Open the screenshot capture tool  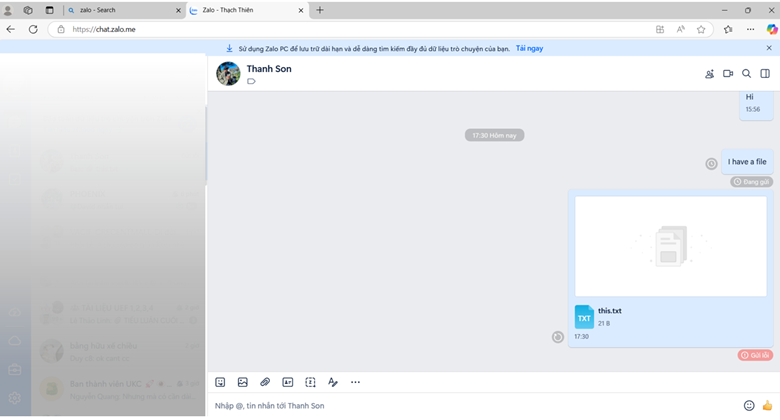point(310,382)
